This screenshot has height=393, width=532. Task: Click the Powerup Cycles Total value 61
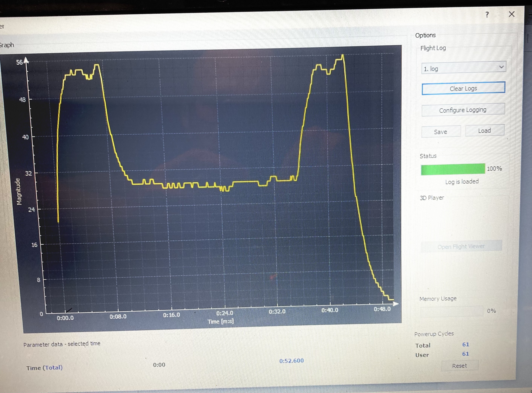coord(466,345)
